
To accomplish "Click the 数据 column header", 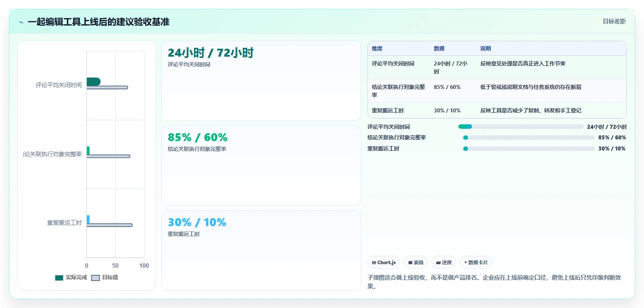I will 439,49.
